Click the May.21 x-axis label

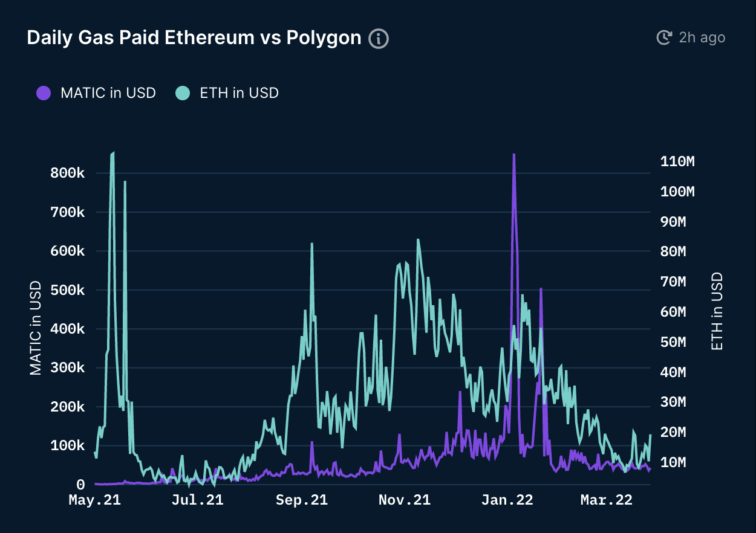pos(95,500)
